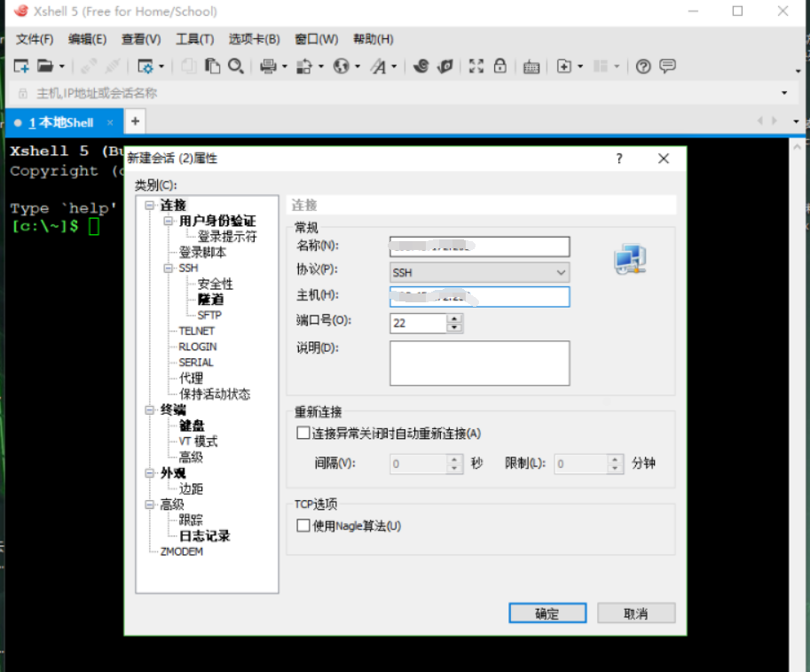Click the Paste clipboard icon
Viewport: 810px width, 672px height.
(x=212, y=66)
